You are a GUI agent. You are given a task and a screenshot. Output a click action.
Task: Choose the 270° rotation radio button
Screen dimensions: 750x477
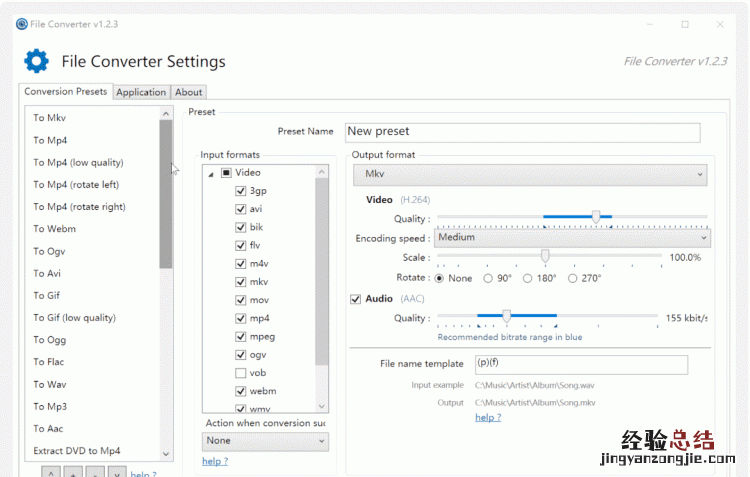click(x=572, y=278)
